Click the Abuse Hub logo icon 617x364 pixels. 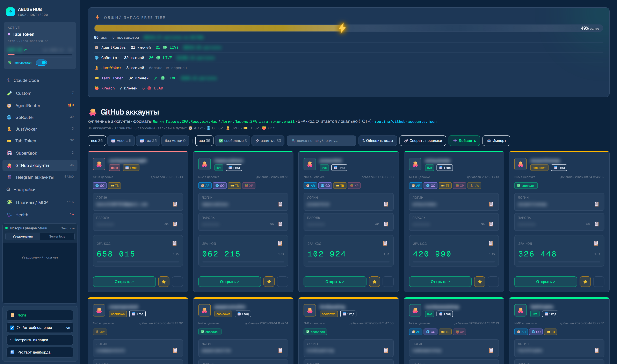[10, 12]
